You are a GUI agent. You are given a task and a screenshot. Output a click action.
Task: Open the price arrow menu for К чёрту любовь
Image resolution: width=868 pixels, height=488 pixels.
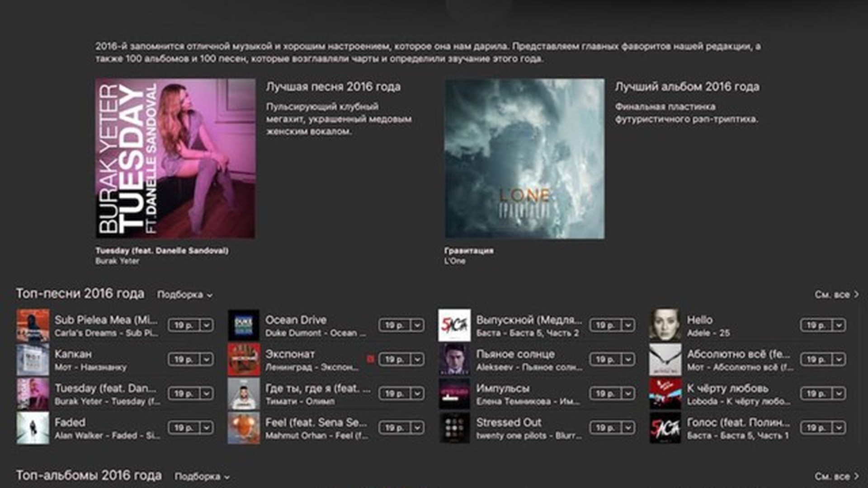click(x=839, y=394)
